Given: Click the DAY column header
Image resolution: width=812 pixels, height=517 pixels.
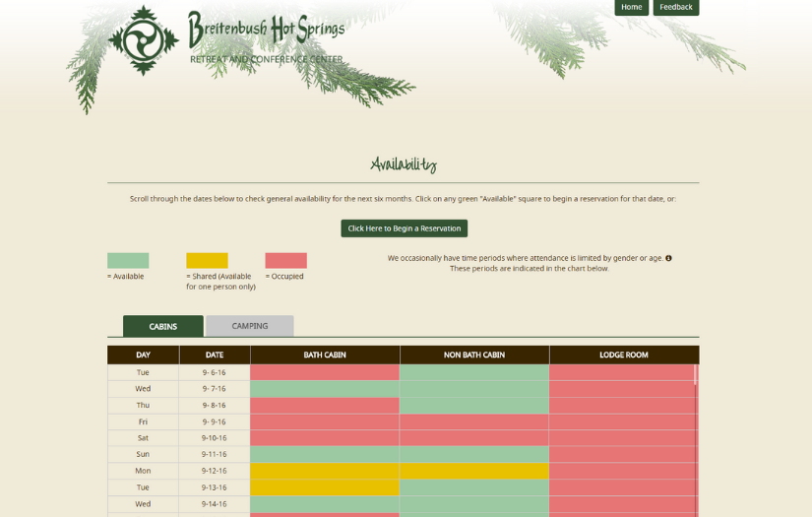Looking at the screenshot, I should 144,355.
